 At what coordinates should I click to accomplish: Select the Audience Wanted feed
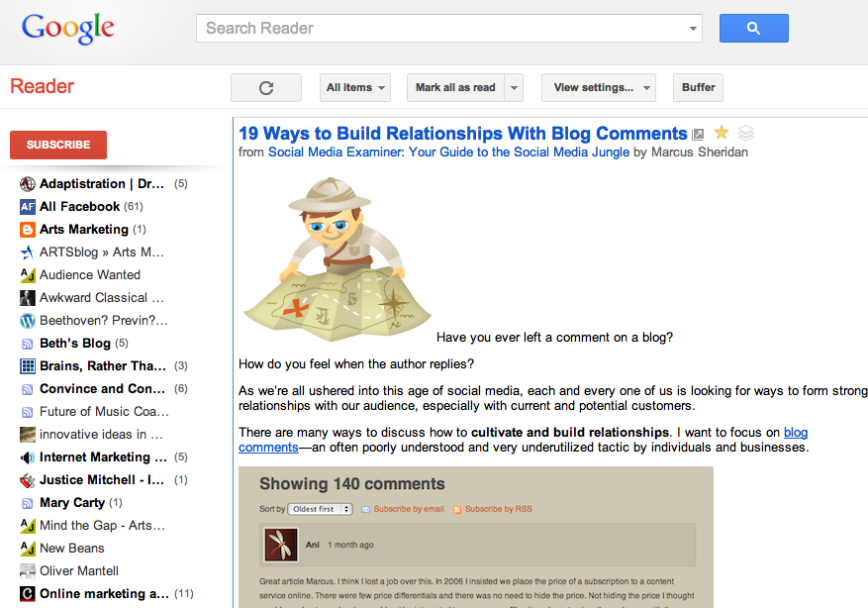(x=90, y=275)
